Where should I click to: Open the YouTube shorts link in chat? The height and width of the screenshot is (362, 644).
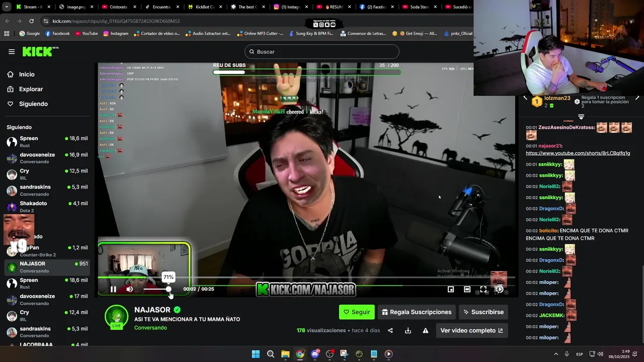[x=578, y=153]
